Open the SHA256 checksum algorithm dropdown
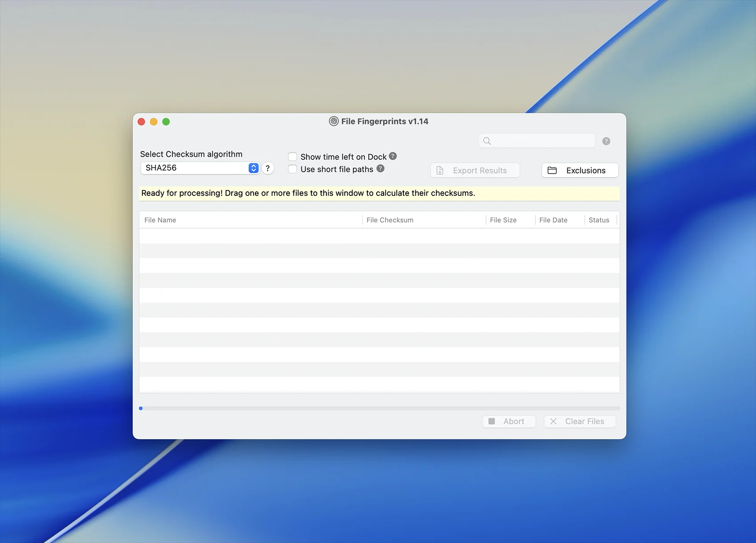 (200, 168)
